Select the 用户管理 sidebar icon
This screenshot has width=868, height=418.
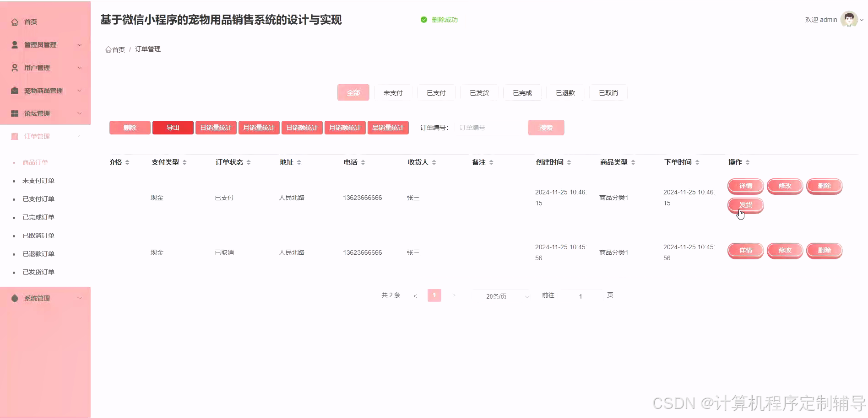tap(13, 67)
